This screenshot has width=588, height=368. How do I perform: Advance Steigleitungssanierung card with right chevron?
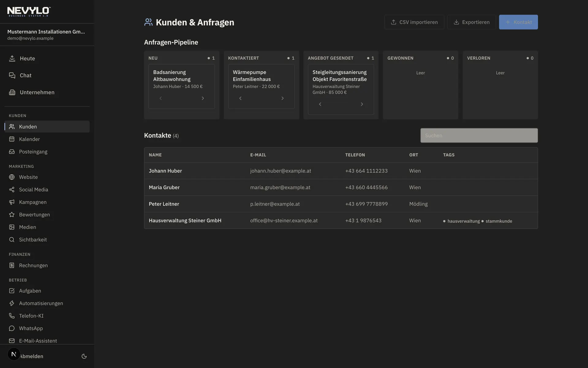pyautogui.click(x=362, y=104)
